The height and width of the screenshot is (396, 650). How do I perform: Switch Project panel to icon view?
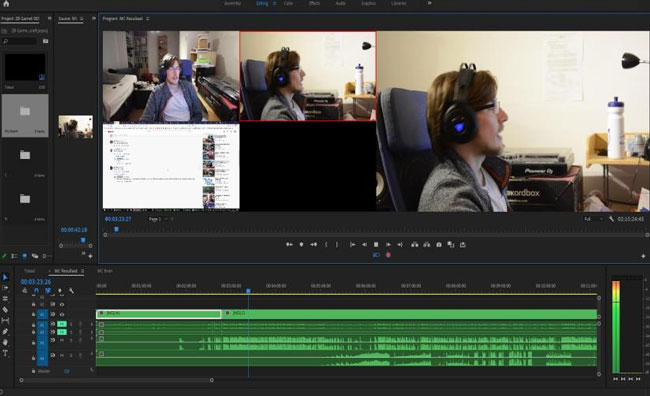pyautogui.click(x=24, y=256)
